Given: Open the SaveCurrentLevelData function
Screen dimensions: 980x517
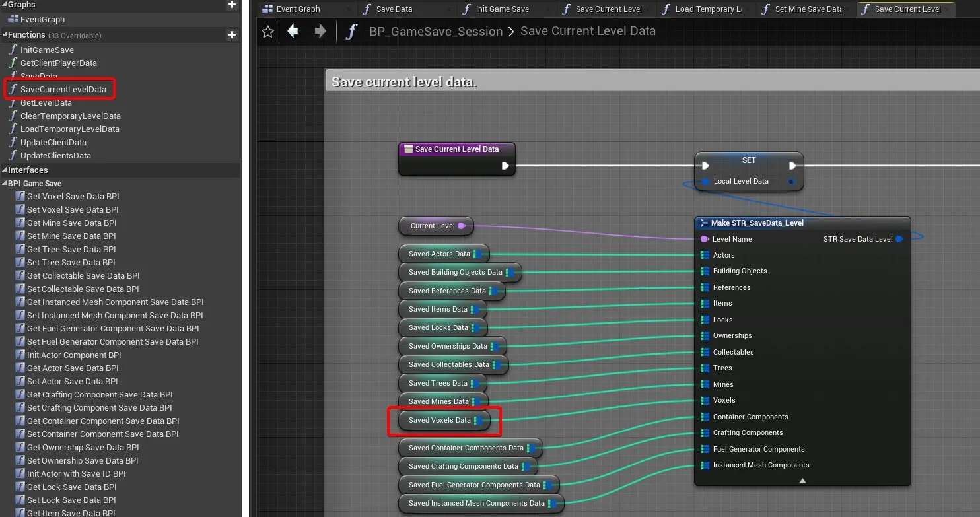Looking at the screenshot, I should (63, 90).
